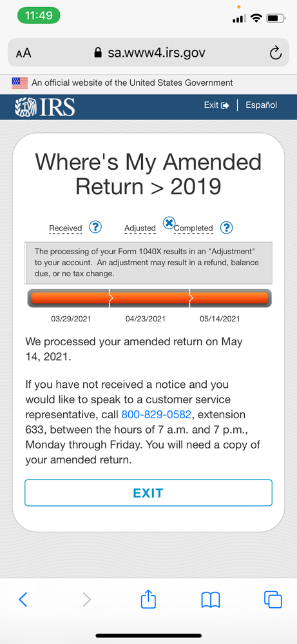The height and width of the screenshot is (644, 297).
Task: Open the AA text size menu
Action: (24, 53)
